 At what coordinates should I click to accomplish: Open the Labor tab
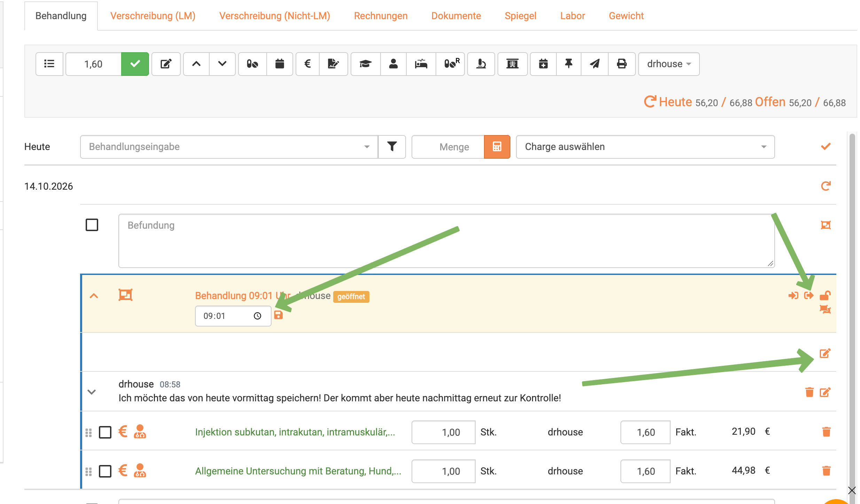(x=572, y=16)
